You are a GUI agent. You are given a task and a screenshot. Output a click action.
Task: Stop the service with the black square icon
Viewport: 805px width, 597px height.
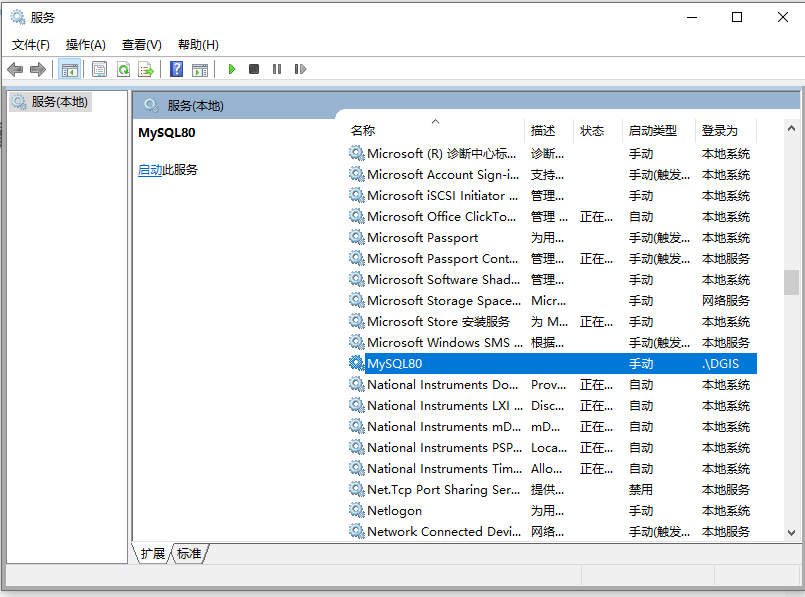[254, 68]
